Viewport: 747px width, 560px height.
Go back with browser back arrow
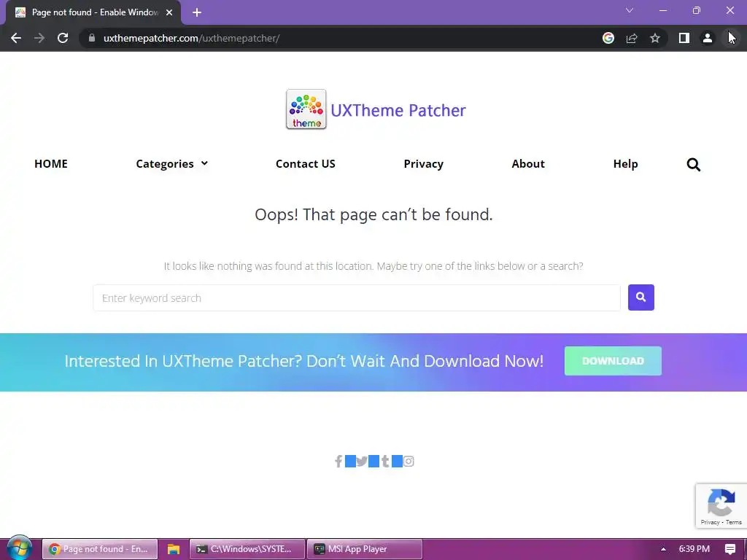[x=16, y=38]
